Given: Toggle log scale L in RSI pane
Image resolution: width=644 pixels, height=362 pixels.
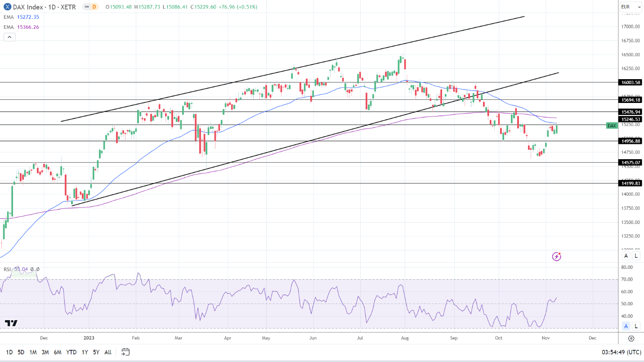Looking at the screenshot, I should pos(636,326).
